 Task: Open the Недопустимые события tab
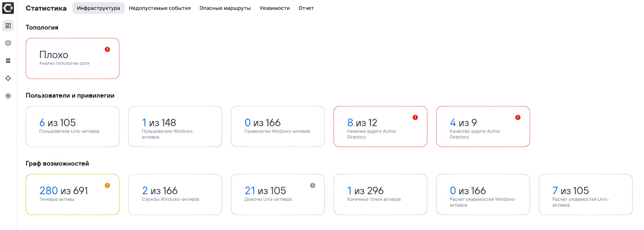tap(160, 8)
